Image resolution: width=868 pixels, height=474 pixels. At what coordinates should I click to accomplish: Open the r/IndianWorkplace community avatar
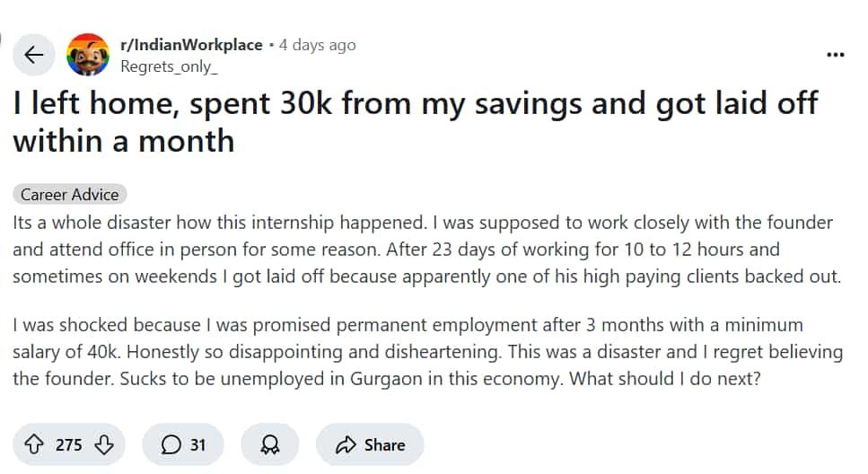pos(87,54)
